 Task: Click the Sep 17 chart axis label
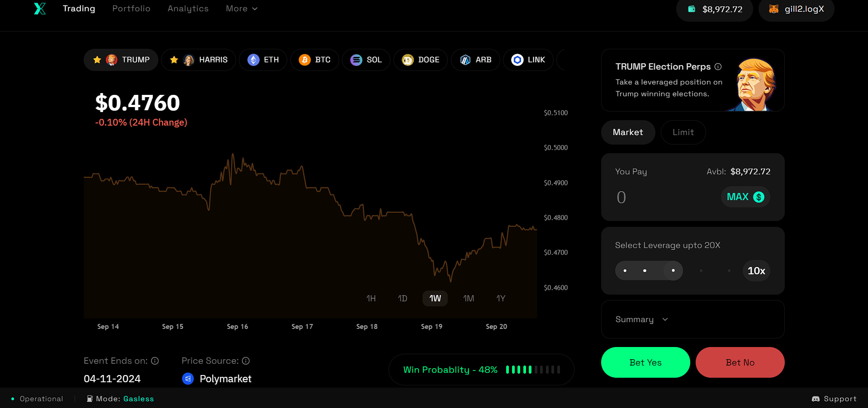coord(302,326)
